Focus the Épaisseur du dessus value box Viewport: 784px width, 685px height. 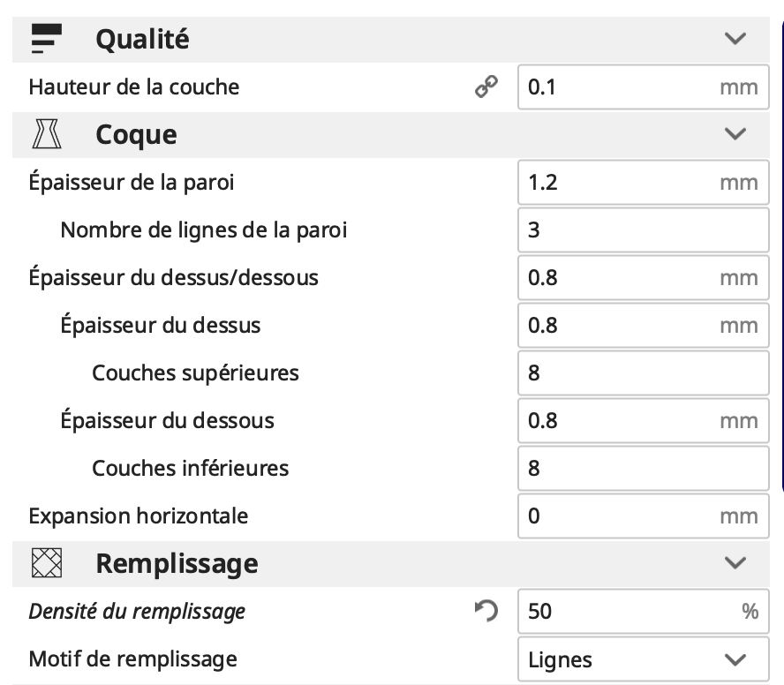tap(643, 325)
